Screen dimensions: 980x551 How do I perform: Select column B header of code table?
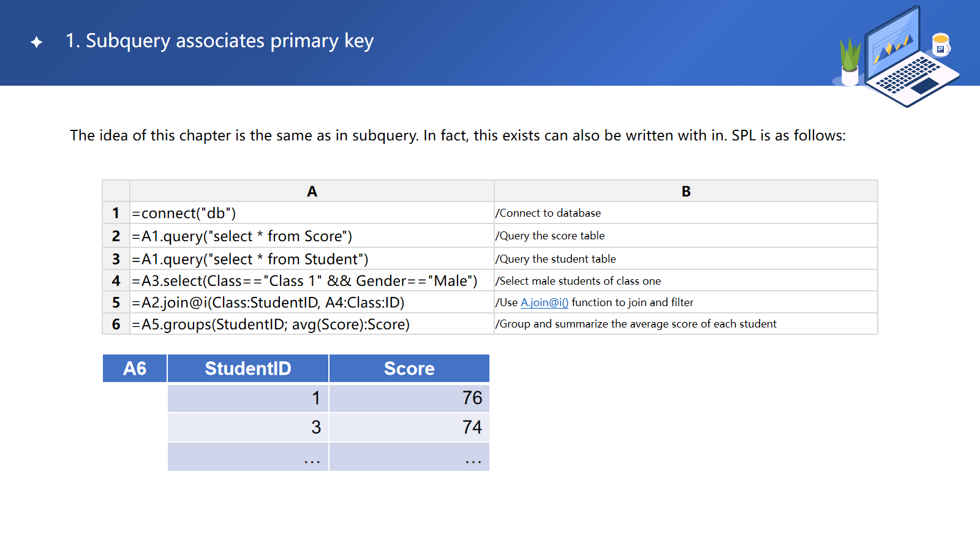(x=685, y=192)
